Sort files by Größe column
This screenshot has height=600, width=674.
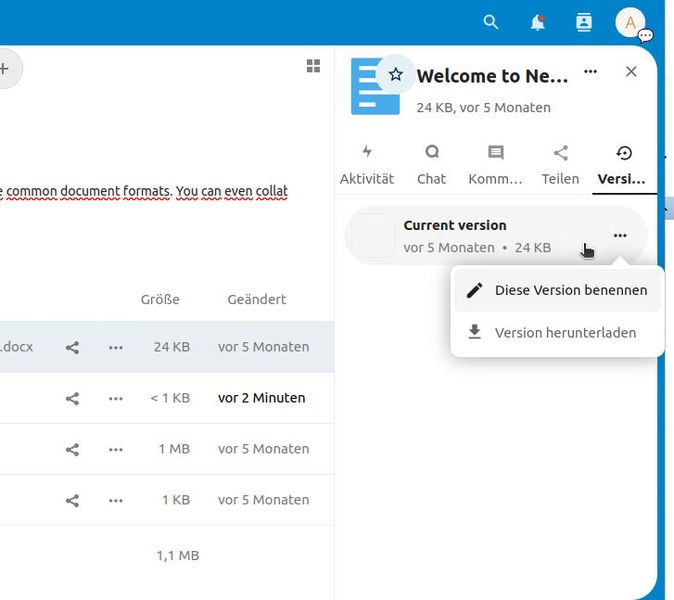coord(160,299)
